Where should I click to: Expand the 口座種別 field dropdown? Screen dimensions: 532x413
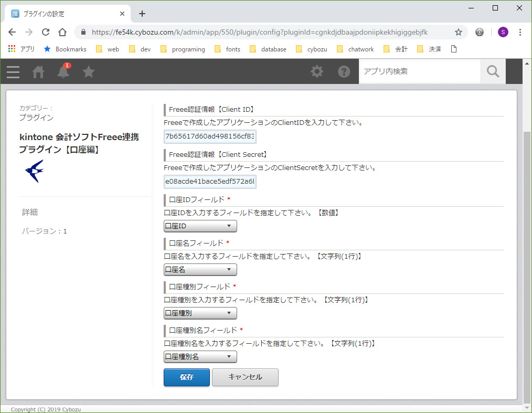click(200, 313)
